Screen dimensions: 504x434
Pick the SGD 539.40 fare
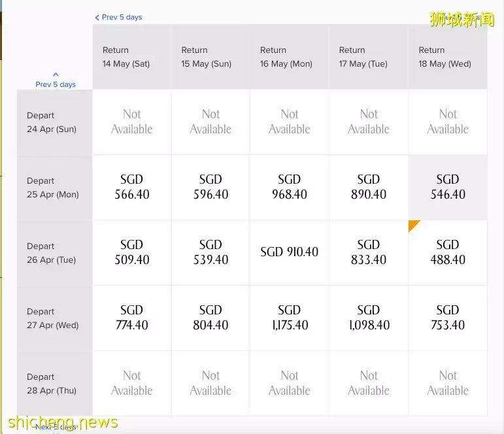[210, 252]
